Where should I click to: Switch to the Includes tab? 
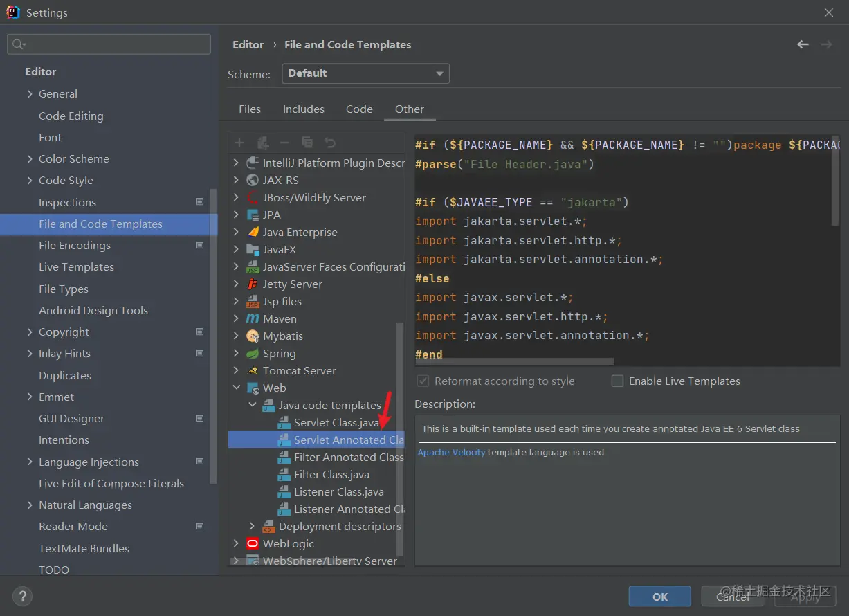click(303, 109)
